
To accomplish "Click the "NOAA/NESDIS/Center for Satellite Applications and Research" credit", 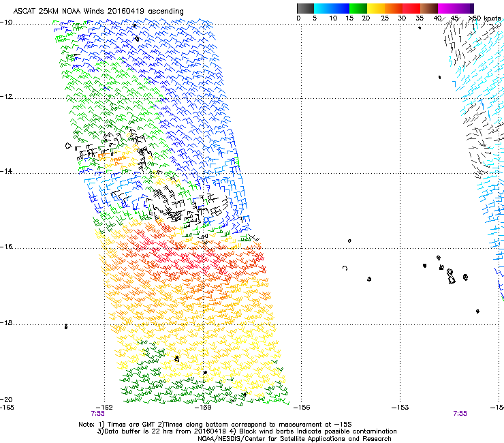I will coord(294,439).
